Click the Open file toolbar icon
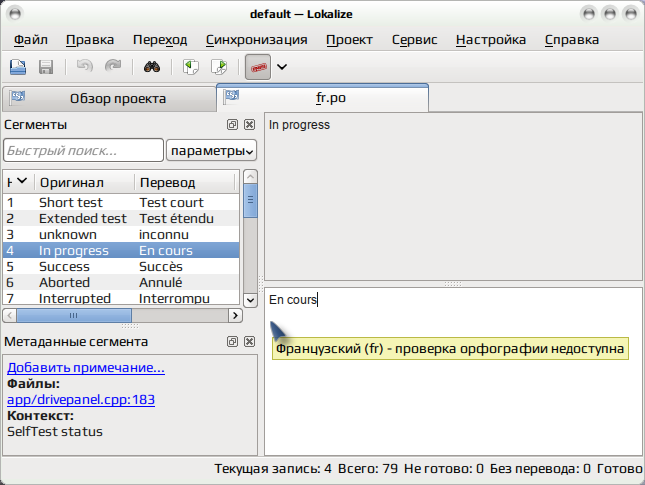This screenshot has height=485, width=645. (18, 67)
